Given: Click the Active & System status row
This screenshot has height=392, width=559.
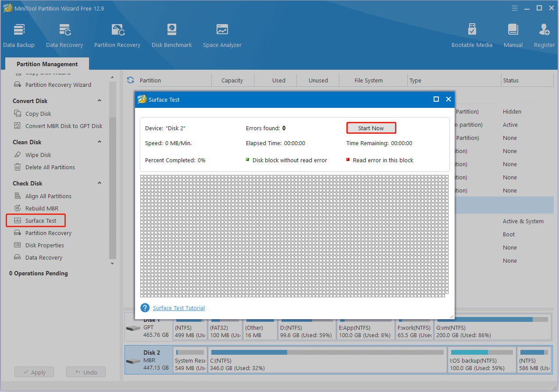Looking at the screenshot, I should pyautogui.click(x=523, y=221).
